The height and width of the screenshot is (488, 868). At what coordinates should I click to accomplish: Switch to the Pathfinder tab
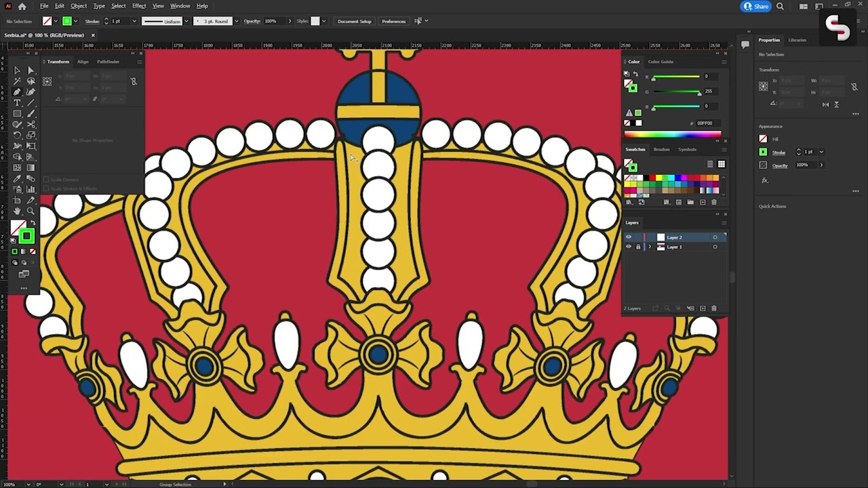108,62
